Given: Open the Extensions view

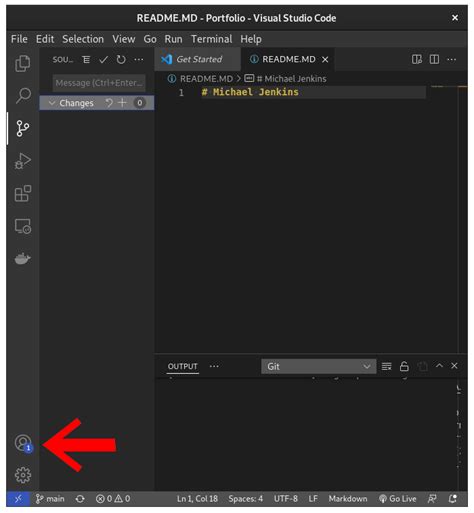Looking at the screenshot, I should pyautogui.click(x=23, y=193).
